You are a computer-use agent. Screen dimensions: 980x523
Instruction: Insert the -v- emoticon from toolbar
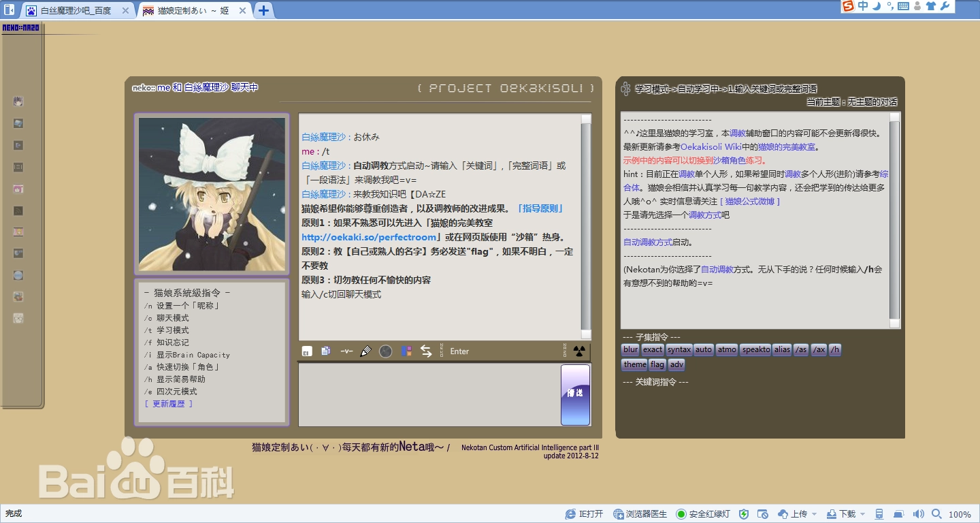(346, 351)
